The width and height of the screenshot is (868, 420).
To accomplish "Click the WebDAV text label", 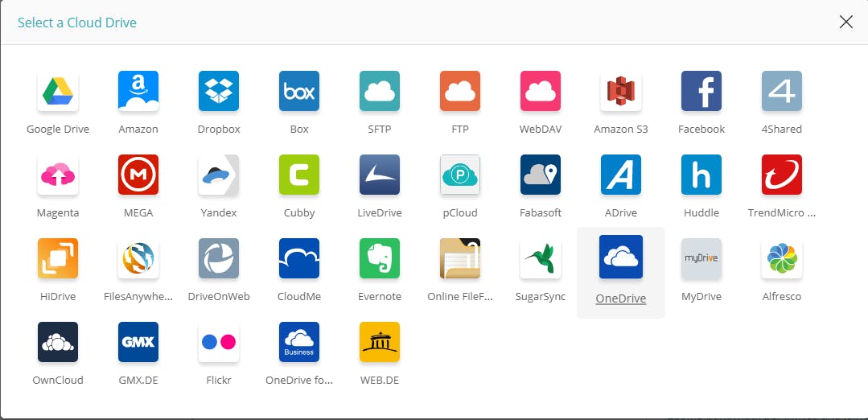I will coord(541,129).
